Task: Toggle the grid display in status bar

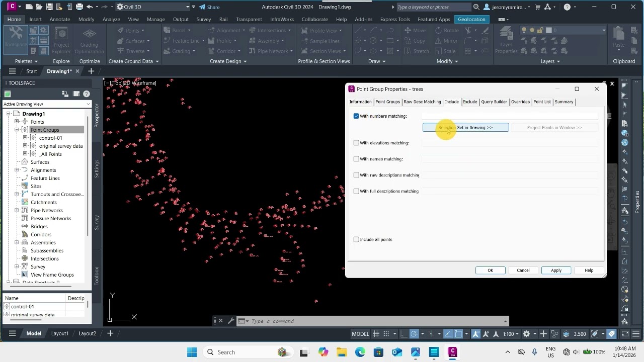Action: pos(377,334)
